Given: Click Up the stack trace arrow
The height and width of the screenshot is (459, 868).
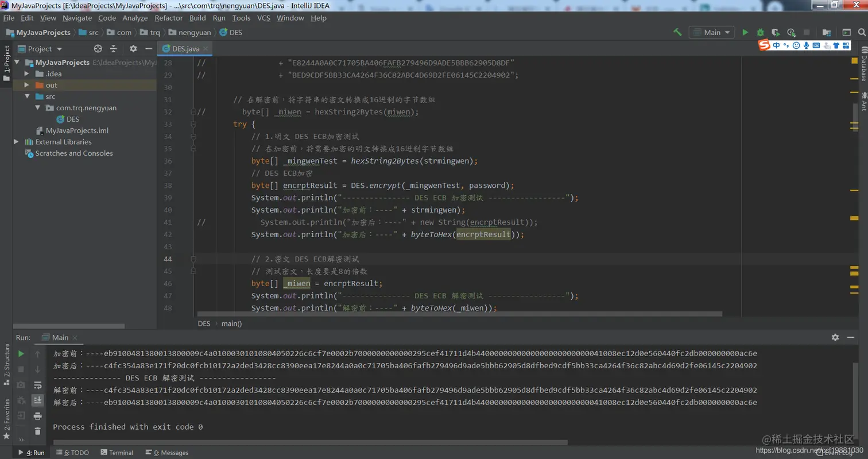Looking at the screenshot, I should click(38, 354).
